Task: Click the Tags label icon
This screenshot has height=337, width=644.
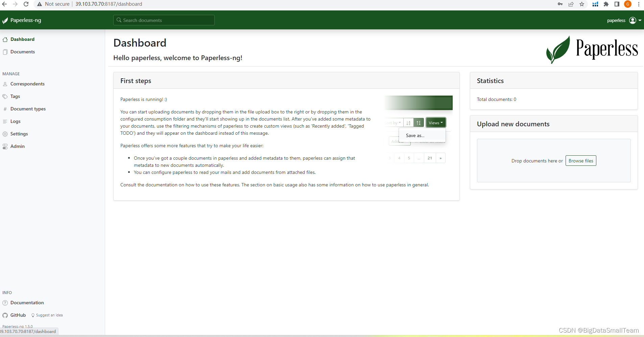Action: pyautogui.click(x=5, y=97)
